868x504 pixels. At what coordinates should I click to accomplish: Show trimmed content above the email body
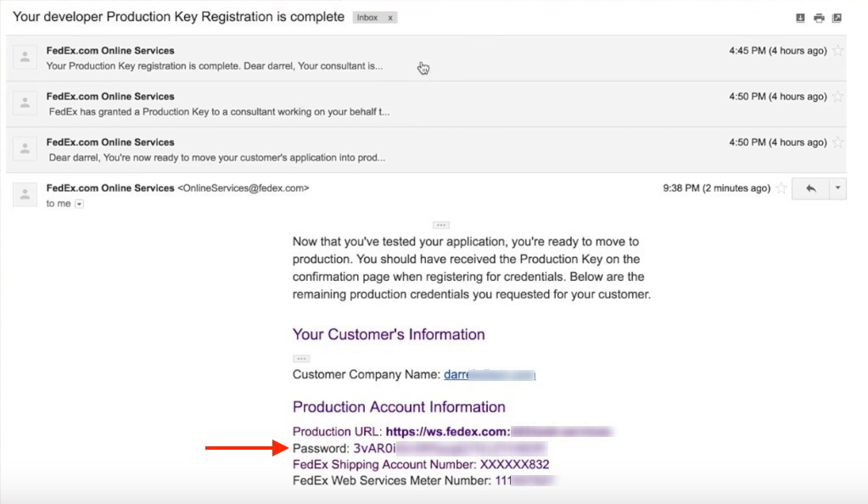click(x=440, y=226)
